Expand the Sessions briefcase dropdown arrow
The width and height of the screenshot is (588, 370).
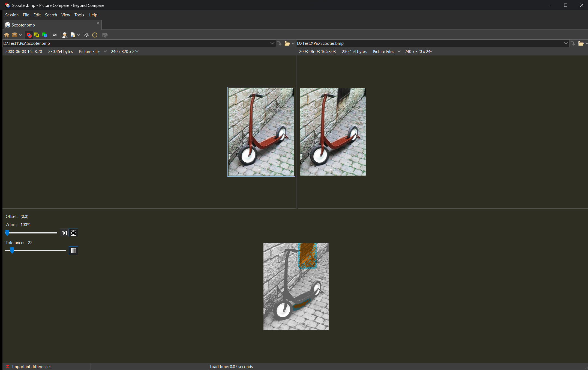point(20,35)
